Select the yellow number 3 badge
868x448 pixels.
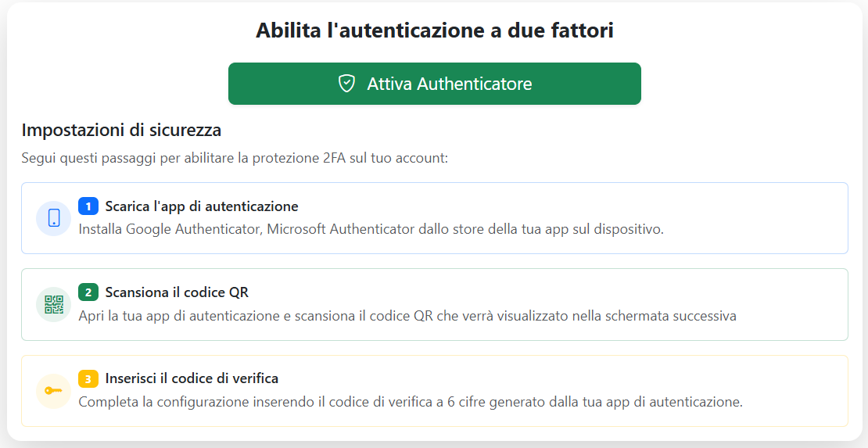pos(88,378)
